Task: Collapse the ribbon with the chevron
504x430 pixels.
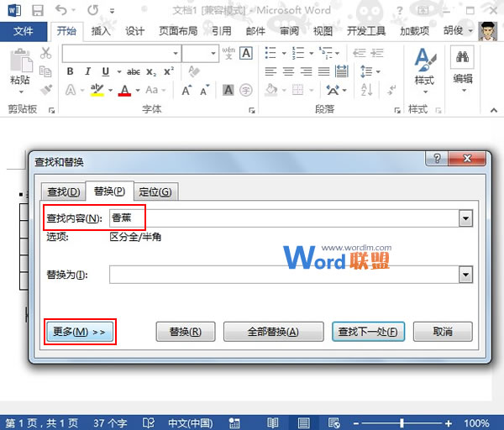Action: (x=494, y=110)
